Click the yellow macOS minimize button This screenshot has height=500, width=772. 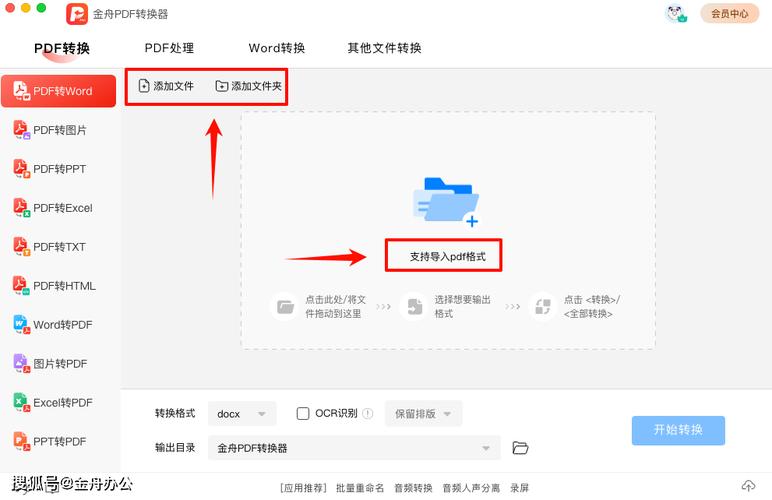point(26,7)
